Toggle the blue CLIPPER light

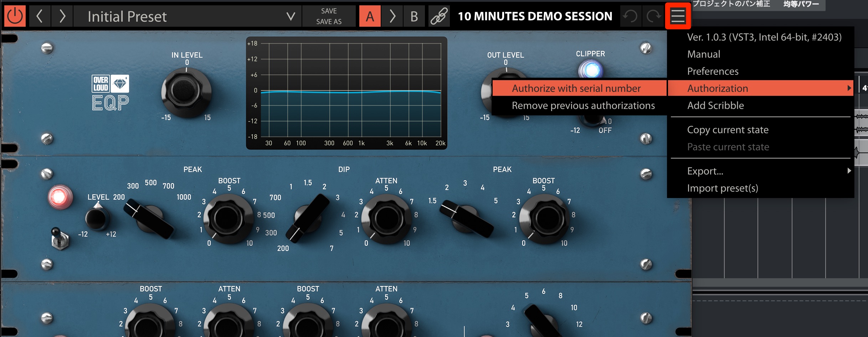pos(591,70)
